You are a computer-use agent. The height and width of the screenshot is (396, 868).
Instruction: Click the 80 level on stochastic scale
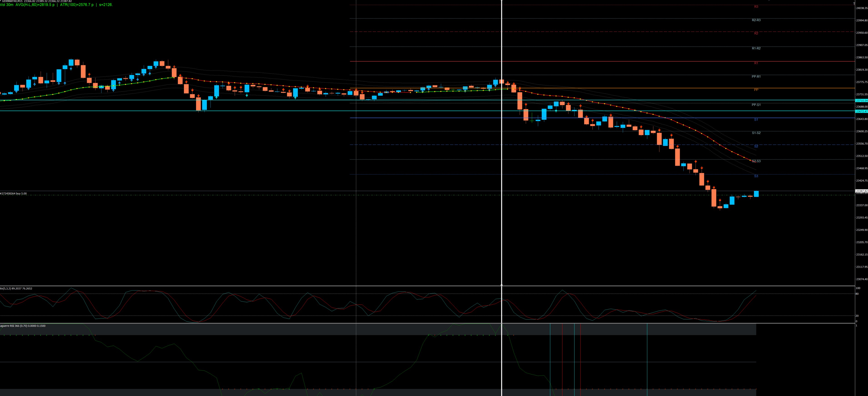(x=857, y=294)
